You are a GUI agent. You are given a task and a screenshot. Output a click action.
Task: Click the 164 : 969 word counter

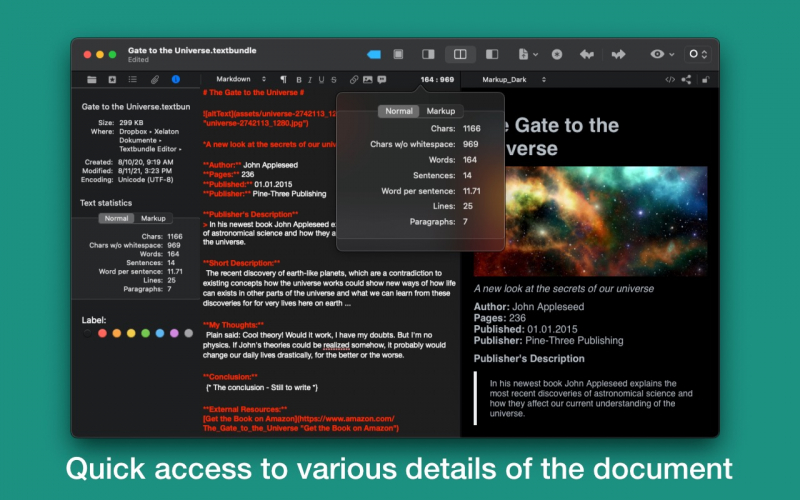437,80
